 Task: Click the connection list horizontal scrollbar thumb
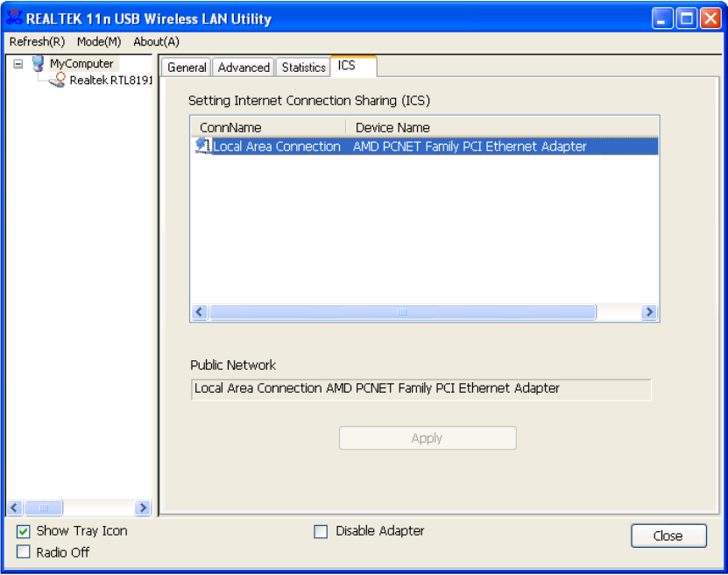[402, 312]
